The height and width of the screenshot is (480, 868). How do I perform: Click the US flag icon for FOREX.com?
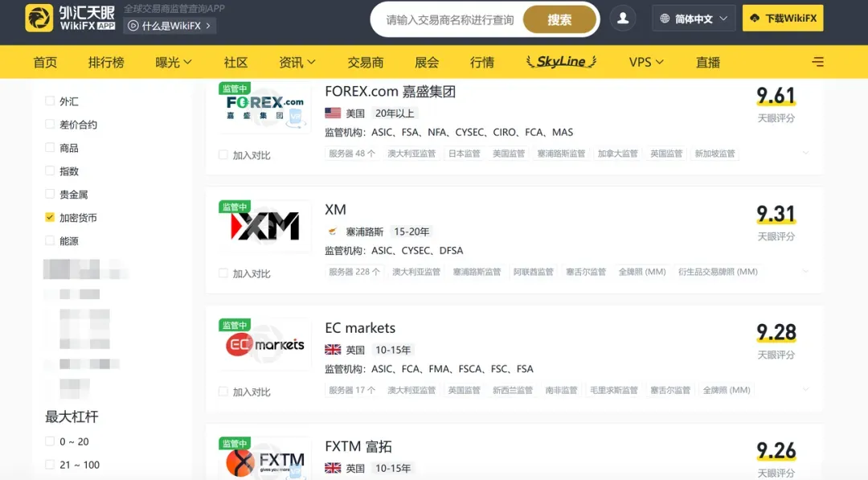point(333,113)
